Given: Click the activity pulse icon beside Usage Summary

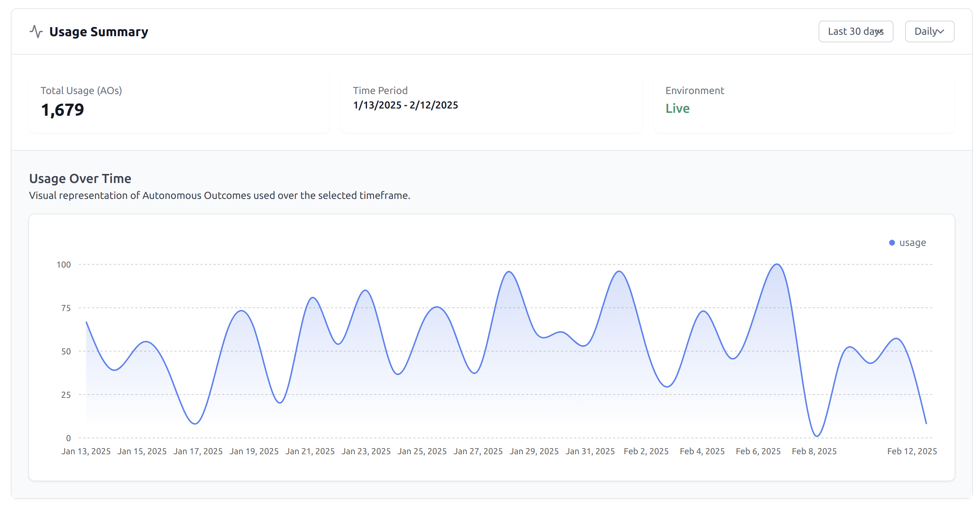Looking at the screenshot, I should click(x=36, y=31).
